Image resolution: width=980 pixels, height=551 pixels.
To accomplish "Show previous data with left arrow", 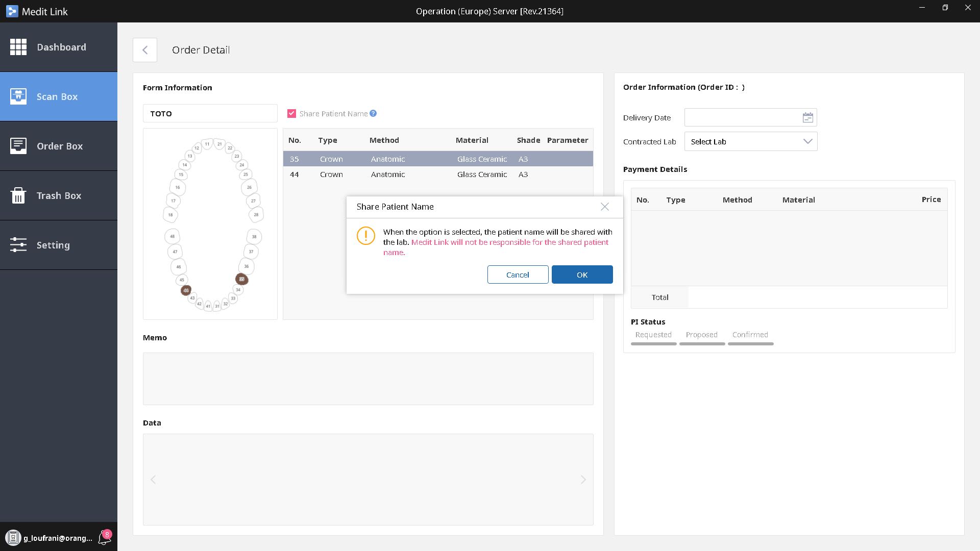I will 153,480.
